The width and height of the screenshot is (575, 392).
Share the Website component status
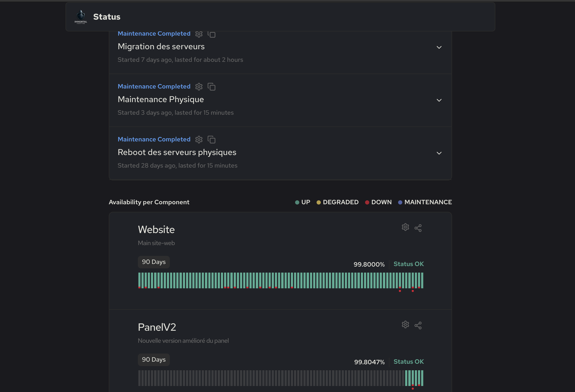(x=418, y=228)
